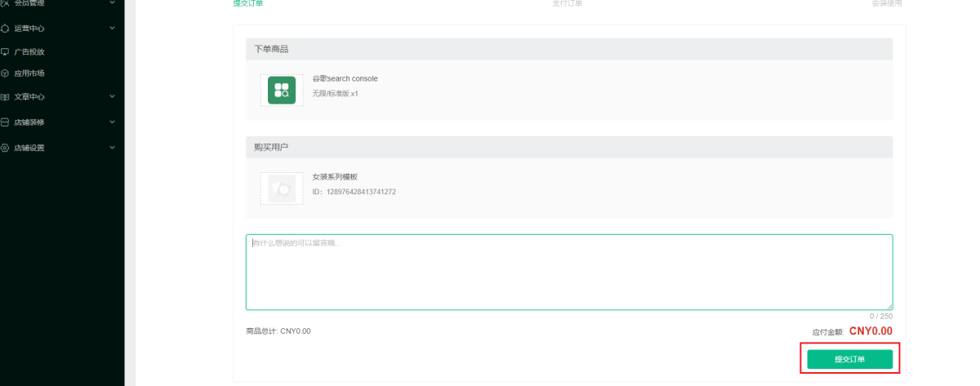The image size is (980, 386).
Task: Expand the 文章中心 submenu arrow
Action: 112,97
